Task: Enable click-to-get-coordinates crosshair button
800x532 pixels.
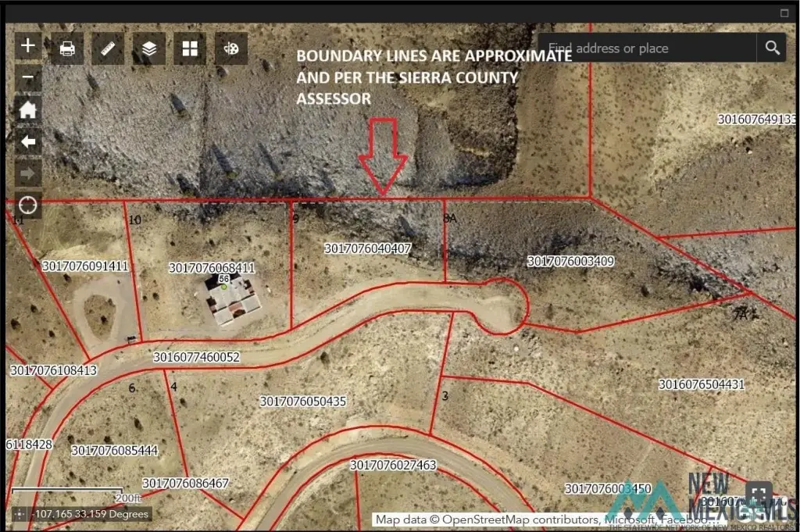Action: coord(20,514)
